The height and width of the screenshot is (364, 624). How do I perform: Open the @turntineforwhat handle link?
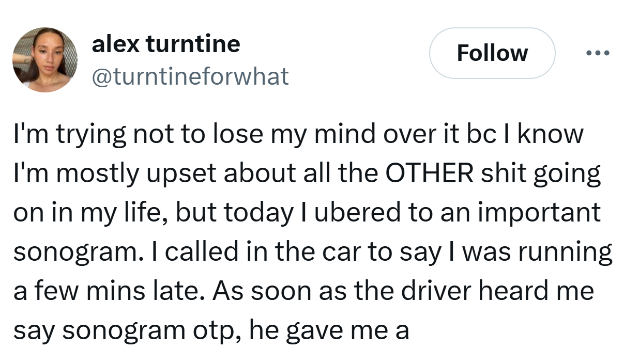point(190,76)
